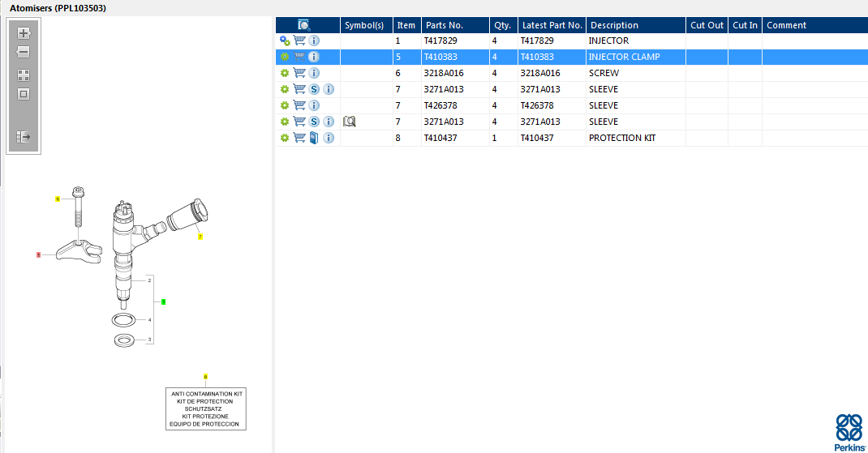Screen dimensions: 868x453
Task: Click the double gear icon for INJECTOR row
Action: click(x=285, y=41)
